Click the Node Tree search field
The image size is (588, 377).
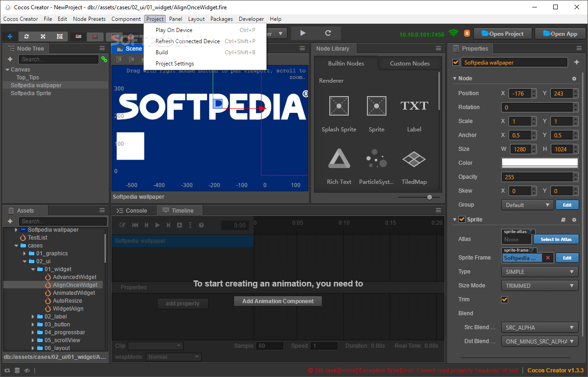pyautogui.click(x=59, y=59)
